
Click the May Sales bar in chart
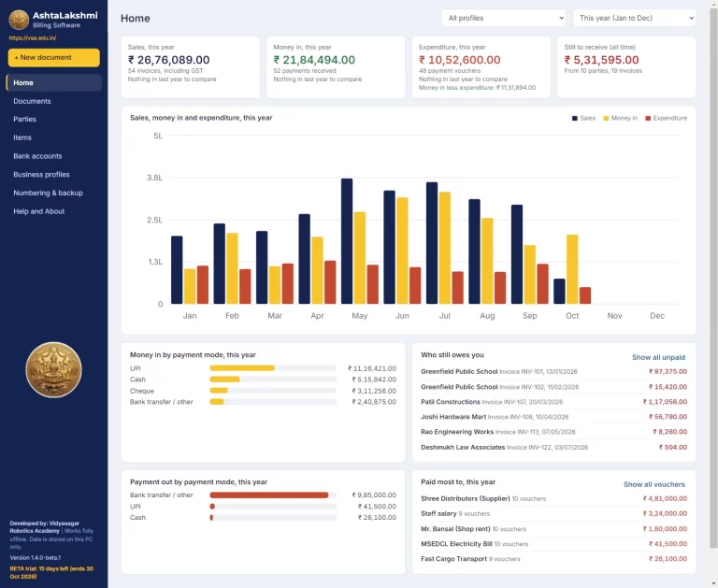click(347, 241)
